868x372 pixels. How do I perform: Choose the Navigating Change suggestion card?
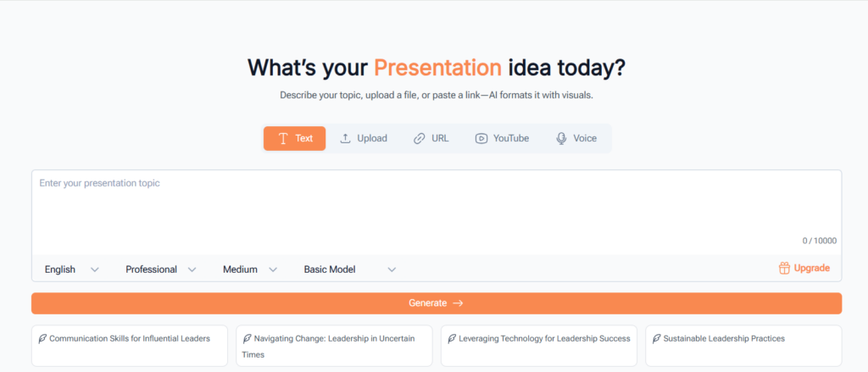pyautogui.click(x=334, y=346)
